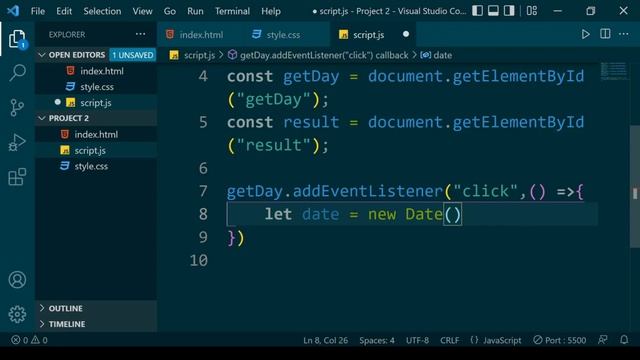Open index.html in Project 2 folder

click(x=96, y=134)
